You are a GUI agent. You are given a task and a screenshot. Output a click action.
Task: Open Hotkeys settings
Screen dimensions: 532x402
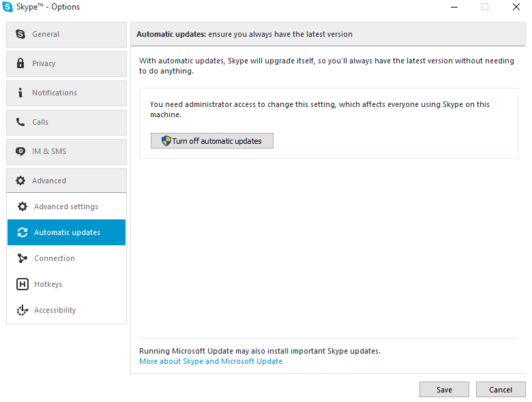tap(67, 284)
